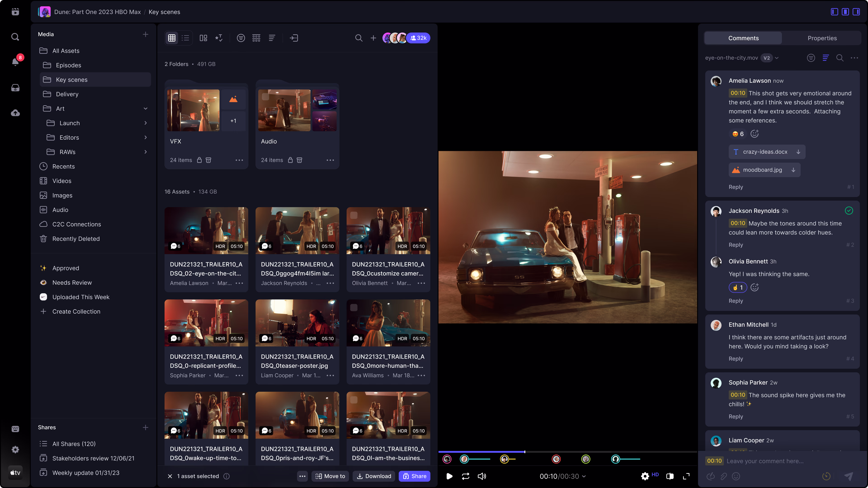The image size is (868, 488).
Task: Open the Key scenes folder in Media
Action: (x=71, y=80)
